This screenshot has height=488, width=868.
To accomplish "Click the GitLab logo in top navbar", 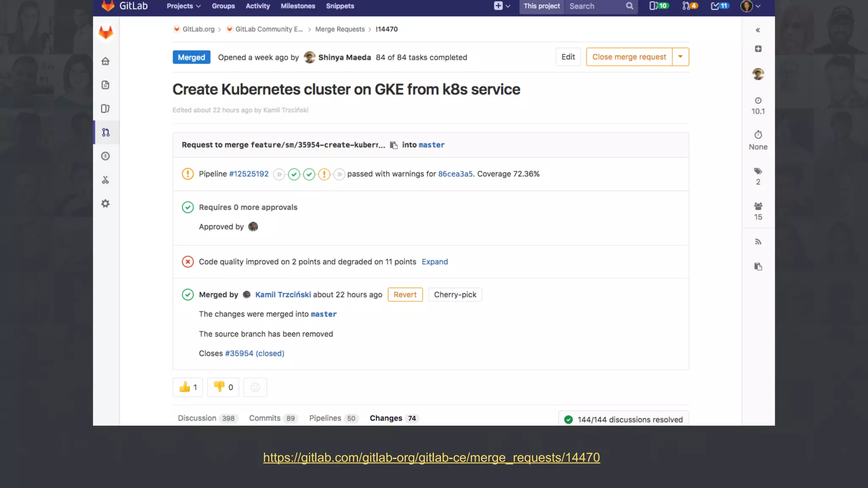I will (x=125, y=6).
